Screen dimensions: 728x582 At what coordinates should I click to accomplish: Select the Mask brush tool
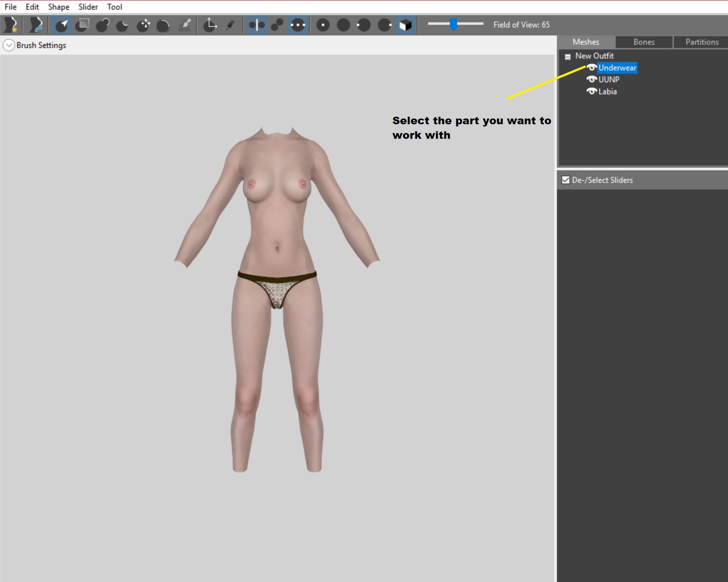click(82, 25)
